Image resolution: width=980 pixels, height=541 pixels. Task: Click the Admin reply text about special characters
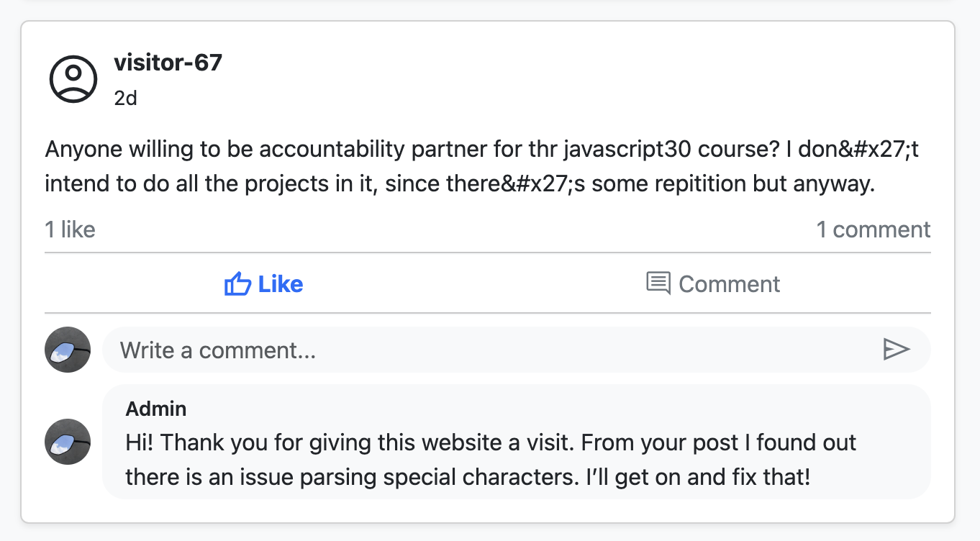(491, 459)
